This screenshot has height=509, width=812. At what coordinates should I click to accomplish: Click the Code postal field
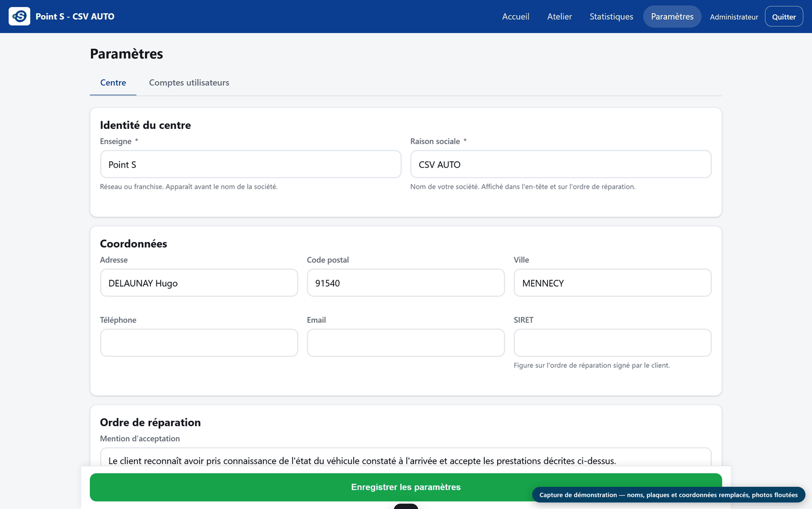[x=406, y=283]
